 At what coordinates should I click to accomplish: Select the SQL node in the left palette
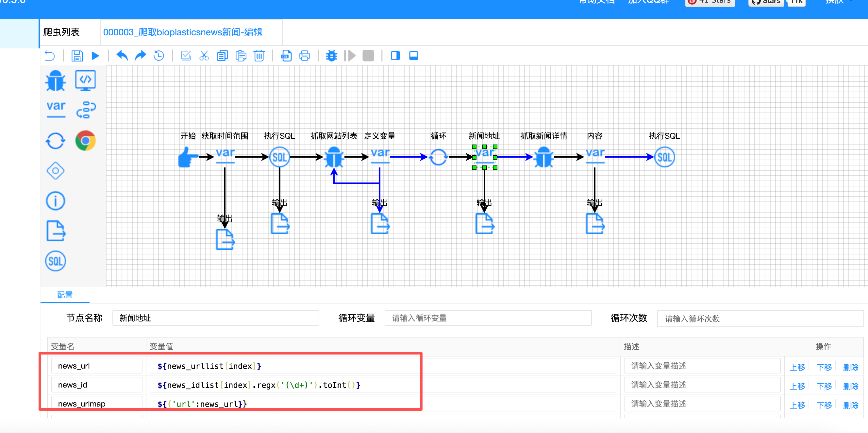click(x=55, y=261)
